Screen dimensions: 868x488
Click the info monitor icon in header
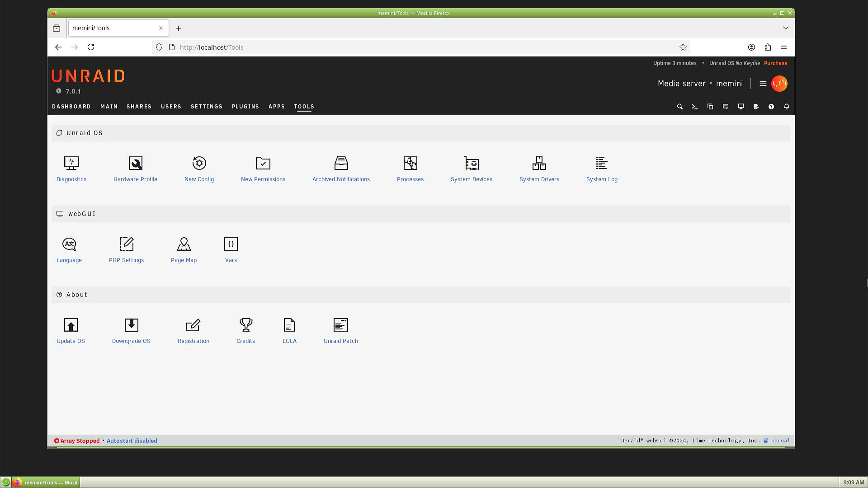(741, 107)
